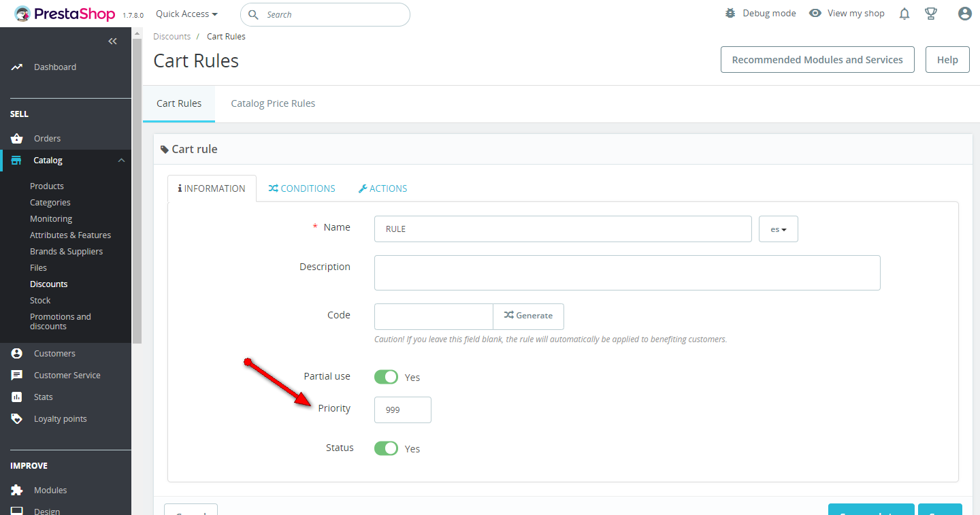The width and height of the screenshot is (980, 515).
Task: Click the Priority input field
Action: 402,410
